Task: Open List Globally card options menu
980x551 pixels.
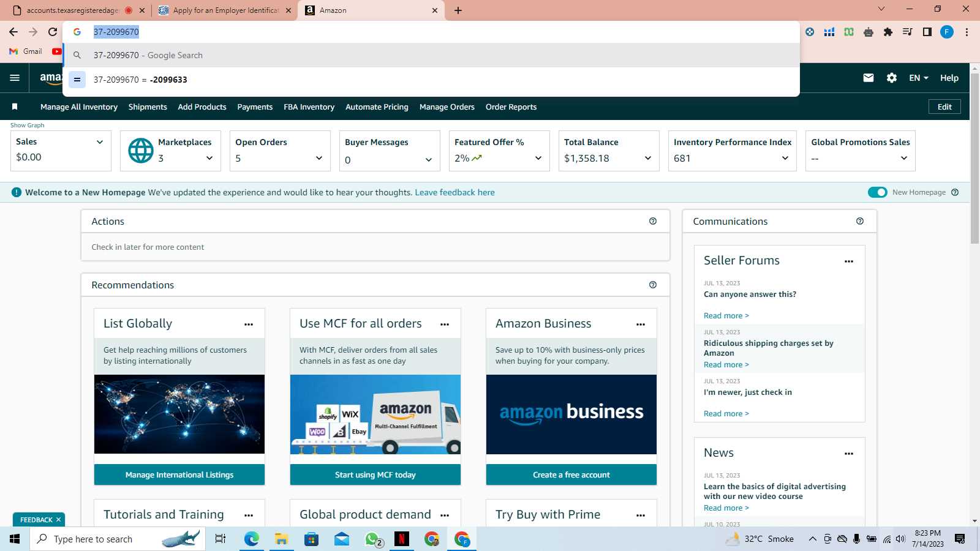Action: click(249, 324)
